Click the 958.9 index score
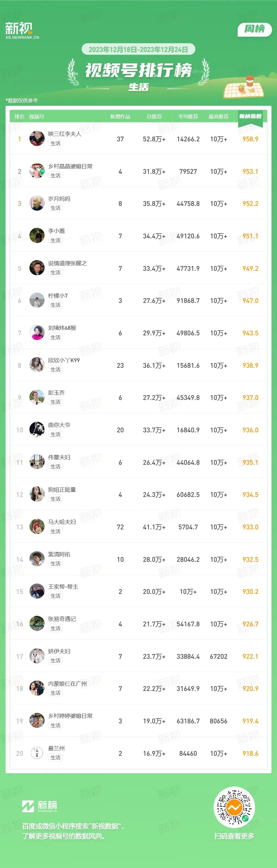 pos(250,139)
